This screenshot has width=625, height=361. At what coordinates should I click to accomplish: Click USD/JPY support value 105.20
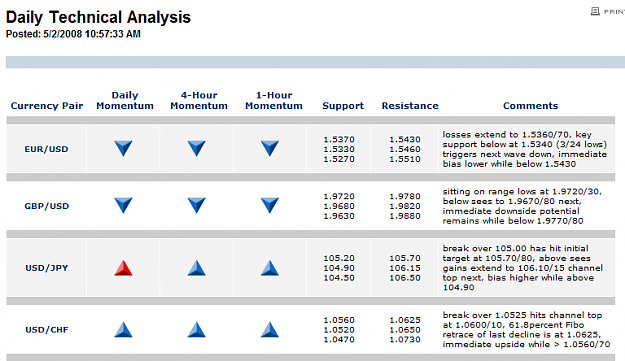[339, 258]
